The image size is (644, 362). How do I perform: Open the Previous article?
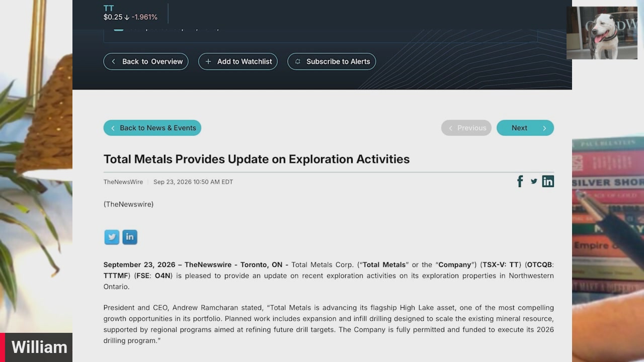point(466,128)
